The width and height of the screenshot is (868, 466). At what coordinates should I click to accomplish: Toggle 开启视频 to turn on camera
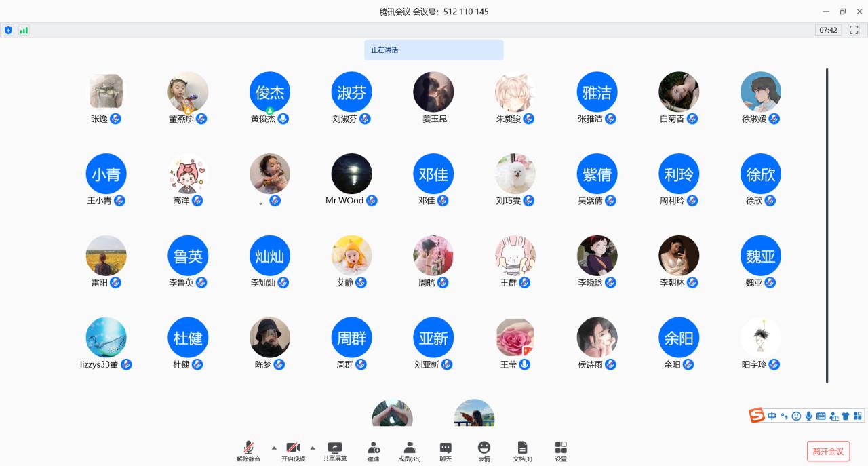click(293, 451)
